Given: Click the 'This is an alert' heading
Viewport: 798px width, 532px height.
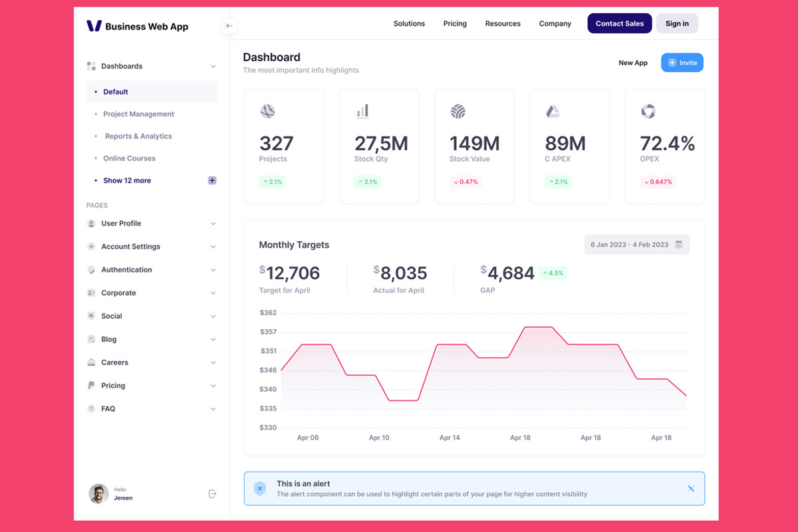Looking at the screenshot, I should tap(303, 483).
